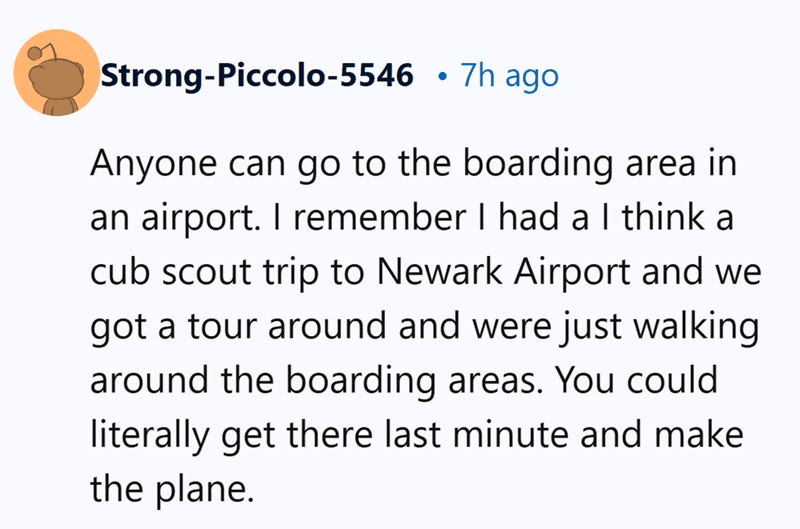This screenshot has height=529, width=800.
Task: Click the word remember in the comment
Action: (380, 217)
